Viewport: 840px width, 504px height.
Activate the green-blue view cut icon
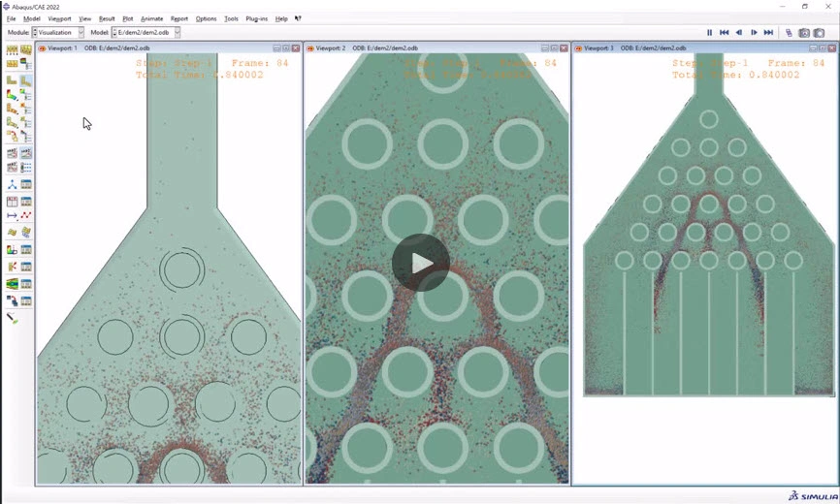[x=12, y=284]
